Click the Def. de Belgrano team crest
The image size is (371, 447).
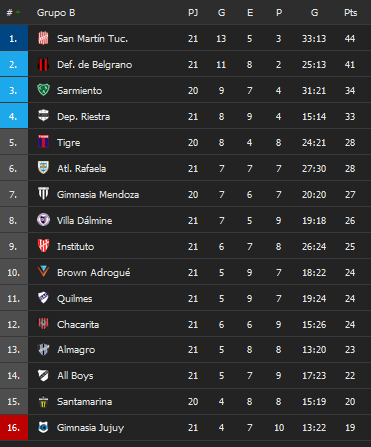pyautogui.click(x=43, y=64)
